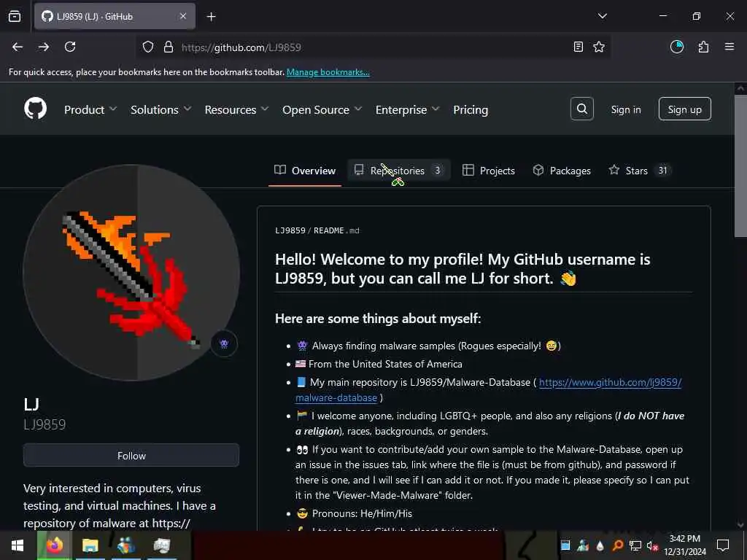Open LJ9859 link in README path
The height and width of the screenshot is (560, 747).
point(290,230)
